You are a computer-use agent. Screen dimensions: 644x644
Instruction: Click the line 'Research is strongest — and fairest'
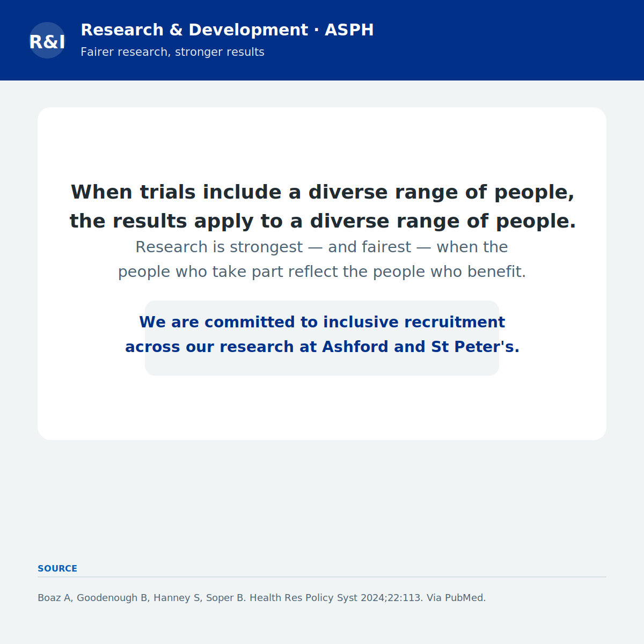(x=321, y=247)
